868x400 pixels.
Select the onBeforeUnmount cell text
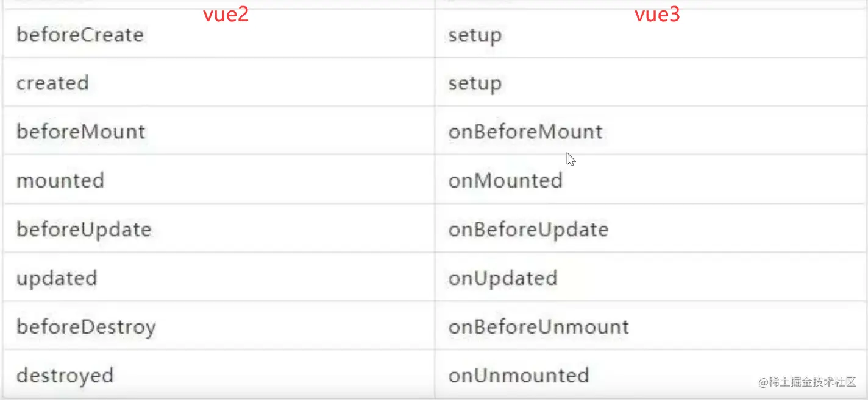(x=539, y=327)
